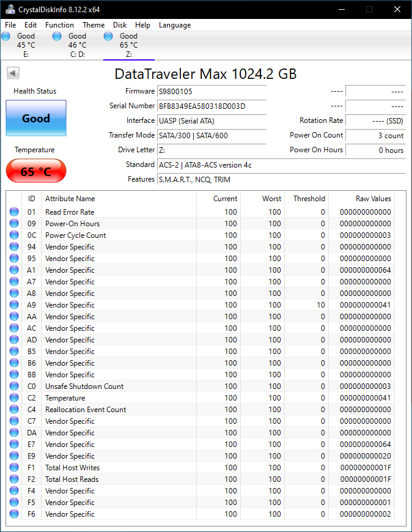Open the Function menu
The width and height of the screenshot is (412, 532).
point(59,25)
